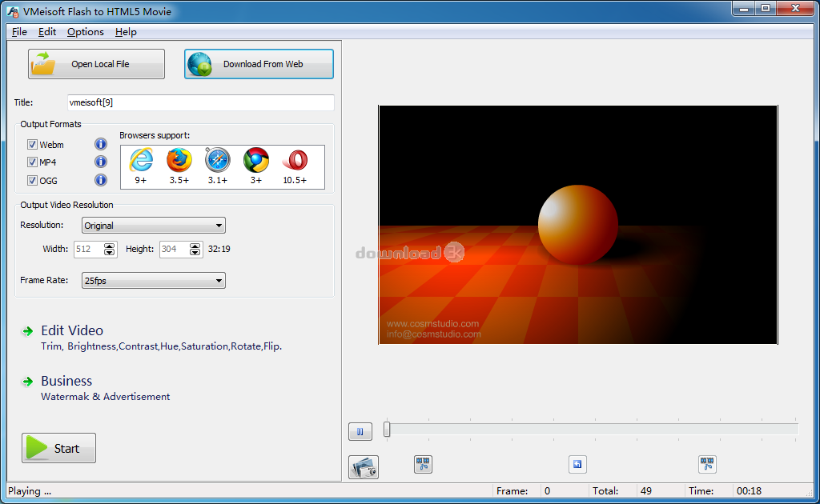Open the Edit Video section
The height and width of the screenshot is (504, 820).
tap(71, 330)
